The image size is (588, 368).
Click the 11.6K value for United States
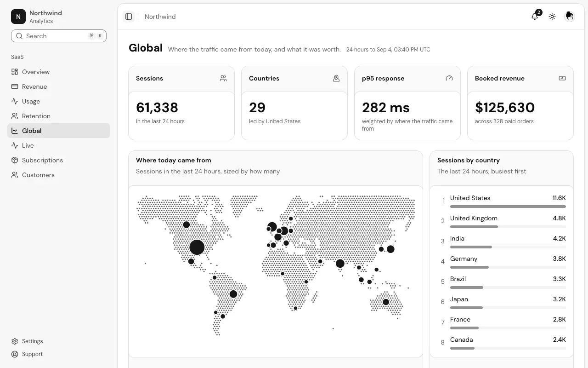[x=559, y=198]
